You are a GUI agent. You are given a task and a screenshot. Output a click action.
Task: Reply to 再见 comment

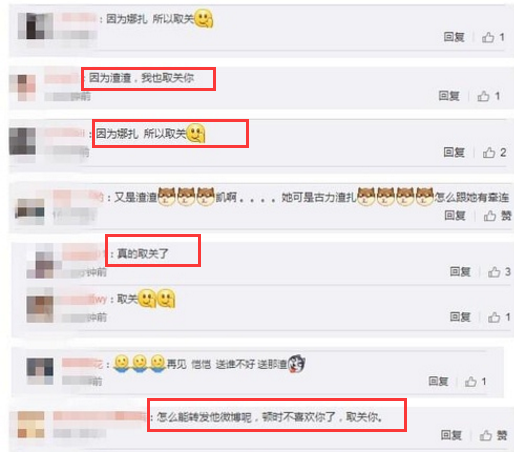438,381
